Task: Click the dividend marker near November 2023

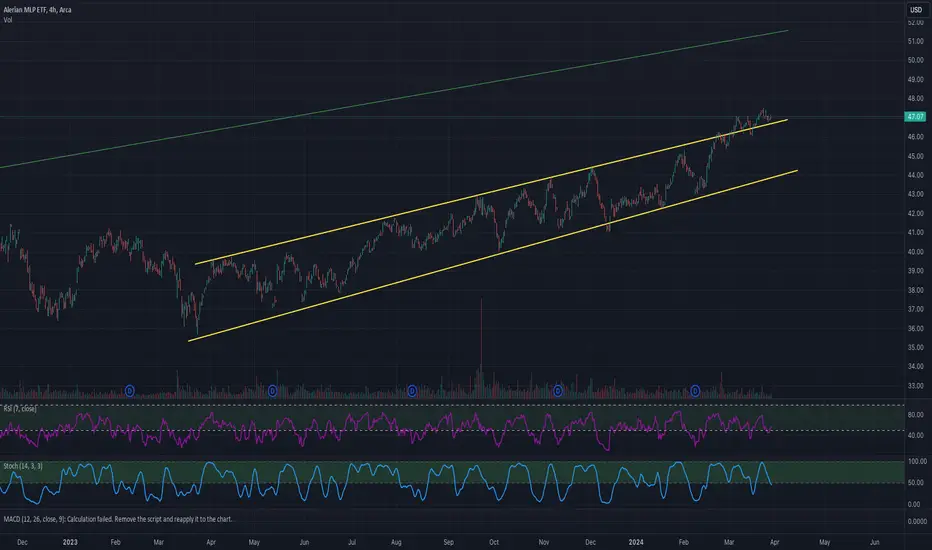Action: coord(558,391)
